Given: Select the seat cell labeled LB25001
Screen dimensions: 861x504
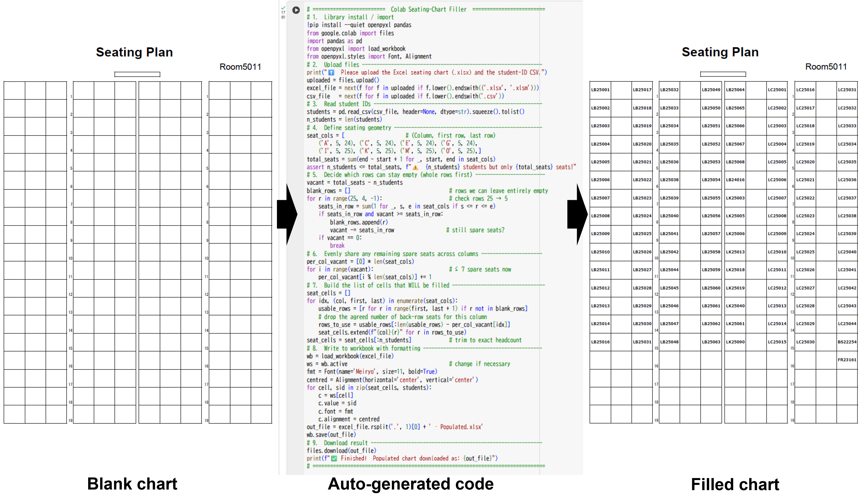Looking at the screenshot, I should [x=600, y=90].
